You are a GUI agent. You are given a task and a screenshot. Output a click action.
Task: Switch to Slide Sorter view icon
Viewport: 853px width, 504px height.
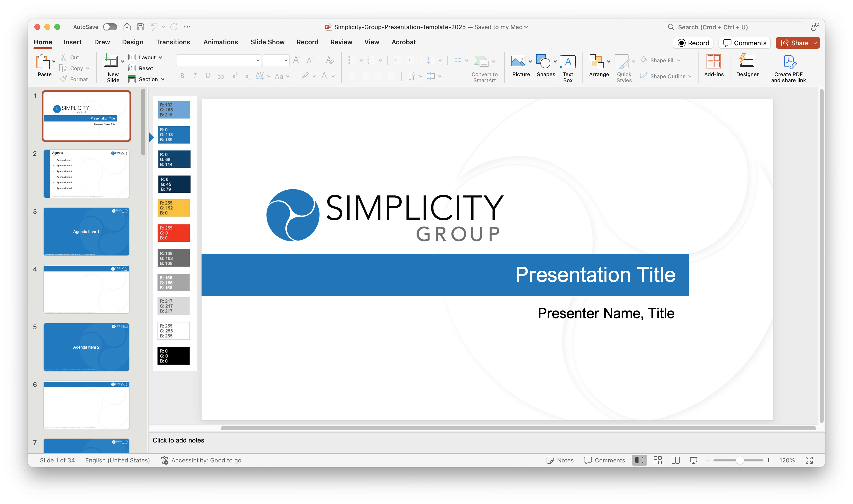pyautogui.click(x=657, y=460)
